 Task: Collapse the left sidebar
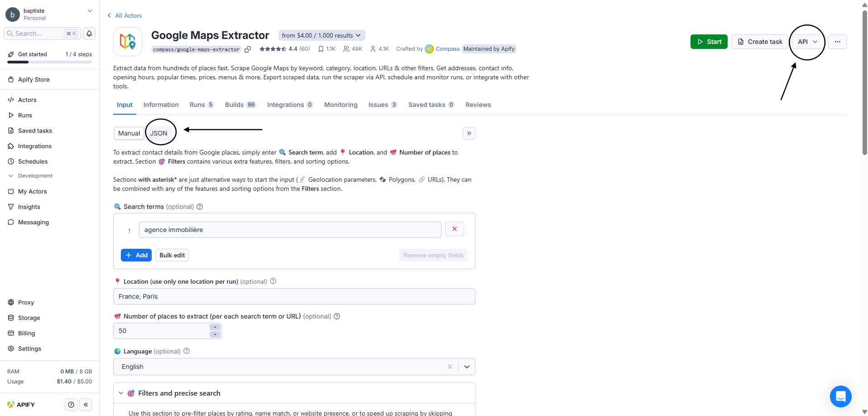(x=86, y=405)
